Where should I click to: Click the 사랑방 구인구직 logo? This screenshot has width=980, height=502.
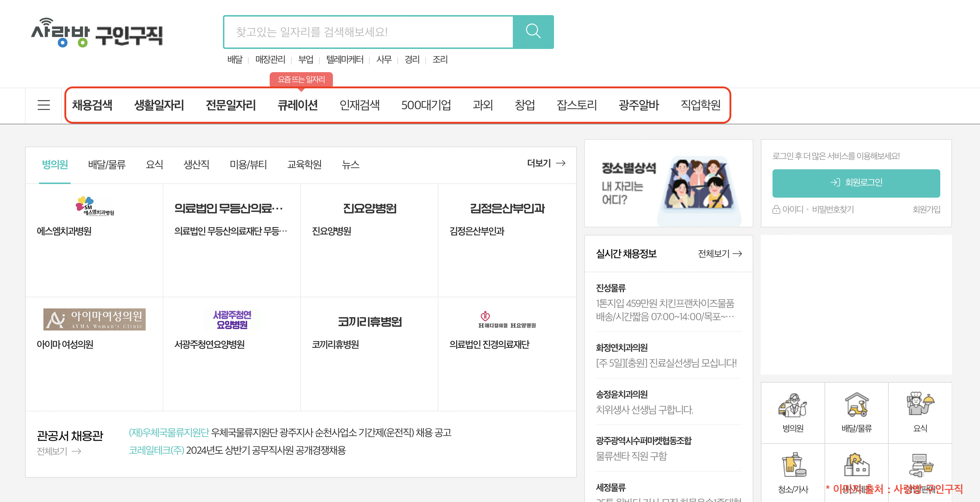(97, 33)
